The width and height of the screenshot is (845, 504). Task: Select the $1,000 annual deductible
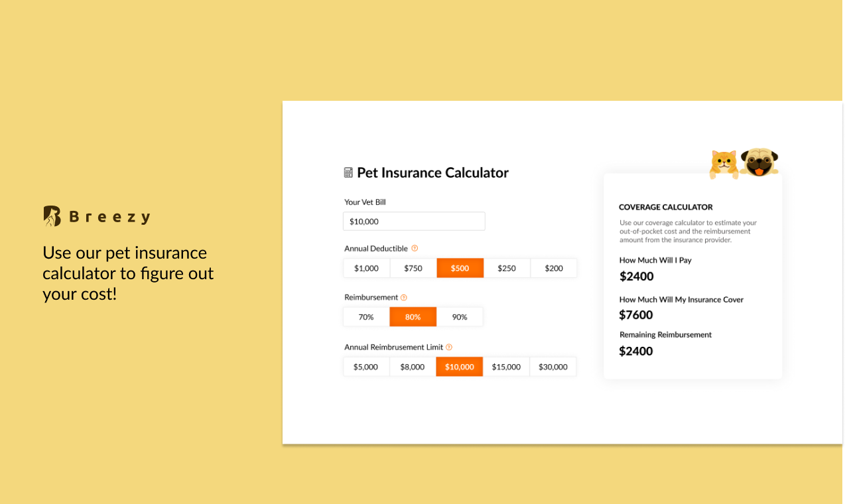pyautogui.click(x=366, y=268)
